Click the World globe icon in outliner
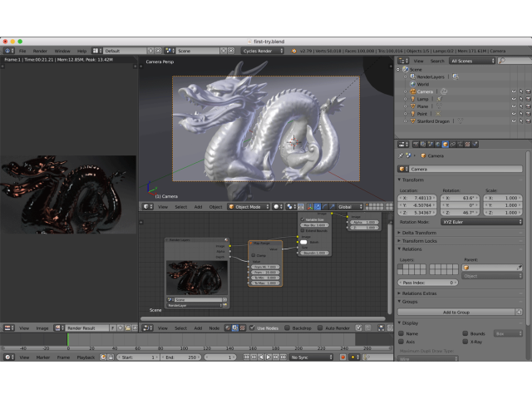The width and height of the screenshot is (532, 399). pos(413,84)
